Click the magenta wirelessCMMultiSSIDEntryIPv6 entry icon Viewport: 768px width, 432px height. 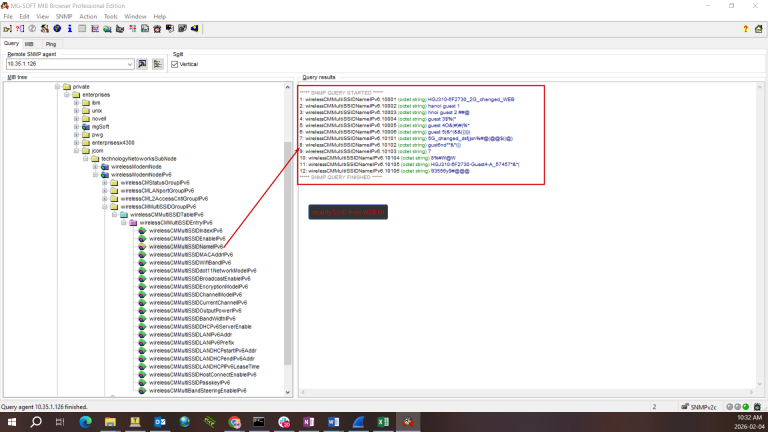pos(133,222)
